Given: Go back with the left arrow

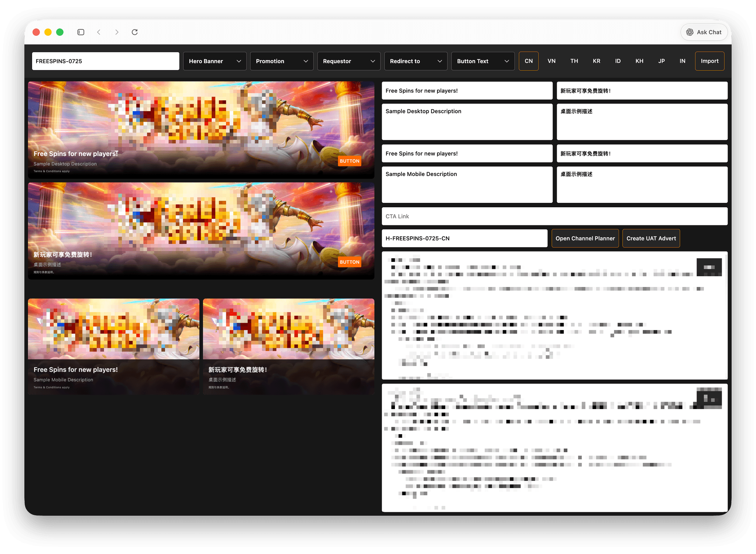Looking at the screenshot, I should click(x=99, y=32).
